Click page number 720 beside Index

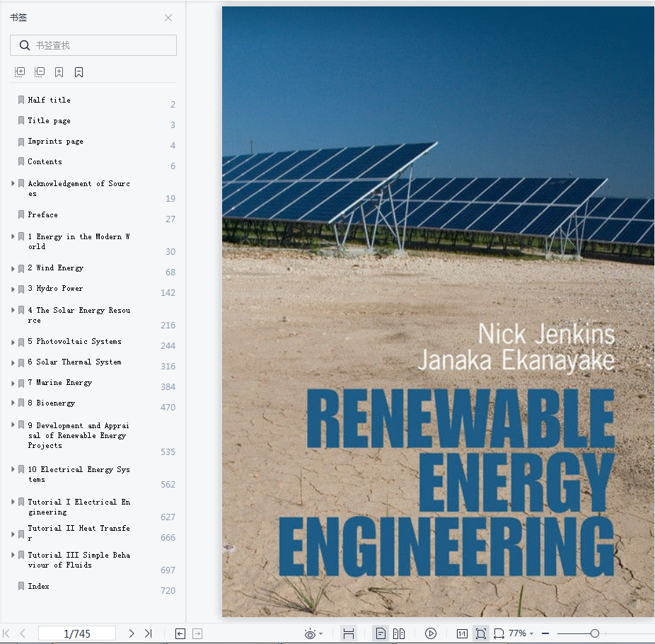168,590
